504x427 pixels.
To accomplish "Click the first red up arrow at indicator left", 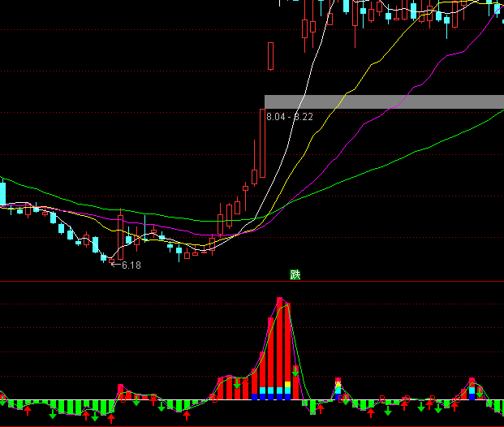I will [28, 411].
